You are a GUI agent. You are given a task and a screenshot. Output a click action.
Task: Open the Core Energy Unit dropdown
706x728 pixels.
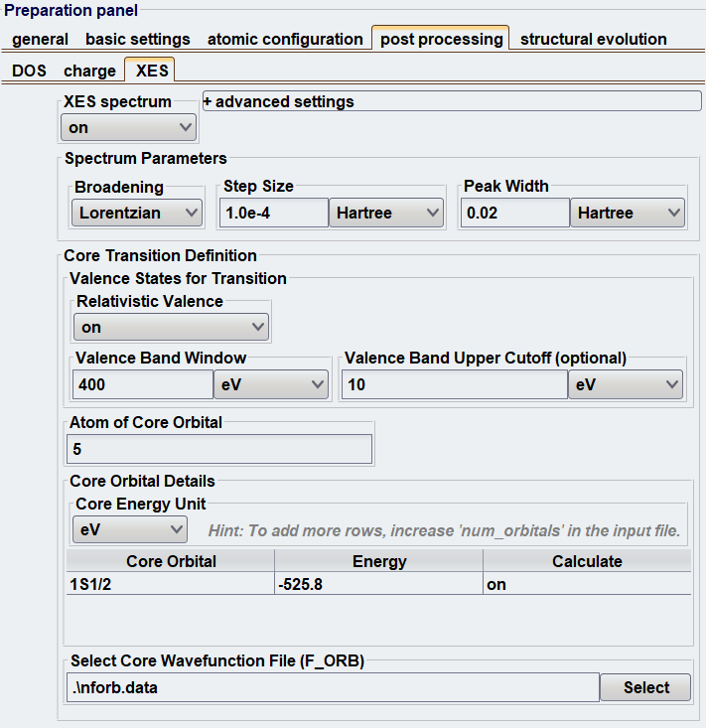pos(130,529)
